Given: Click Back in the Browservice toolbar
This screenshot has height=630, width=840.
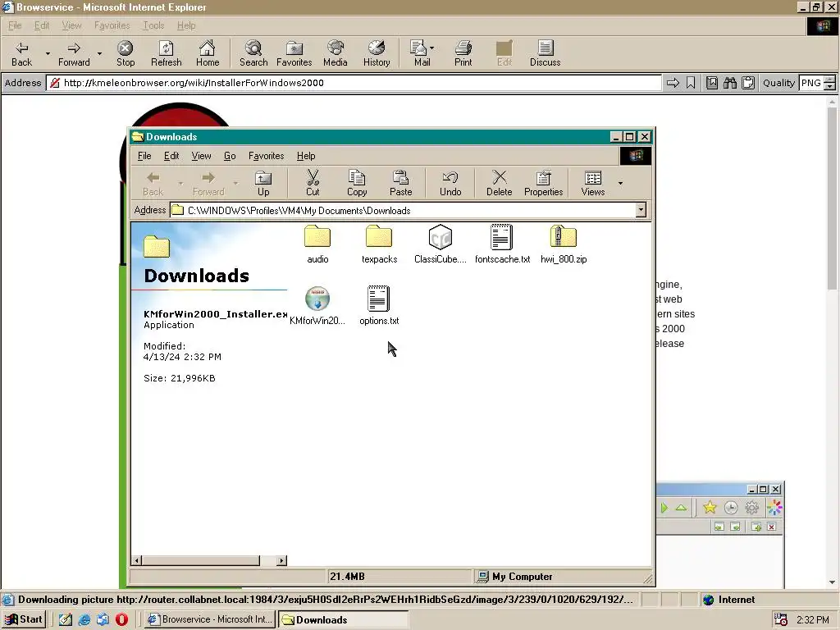Looking at the screenshot, I should [22, 53].
